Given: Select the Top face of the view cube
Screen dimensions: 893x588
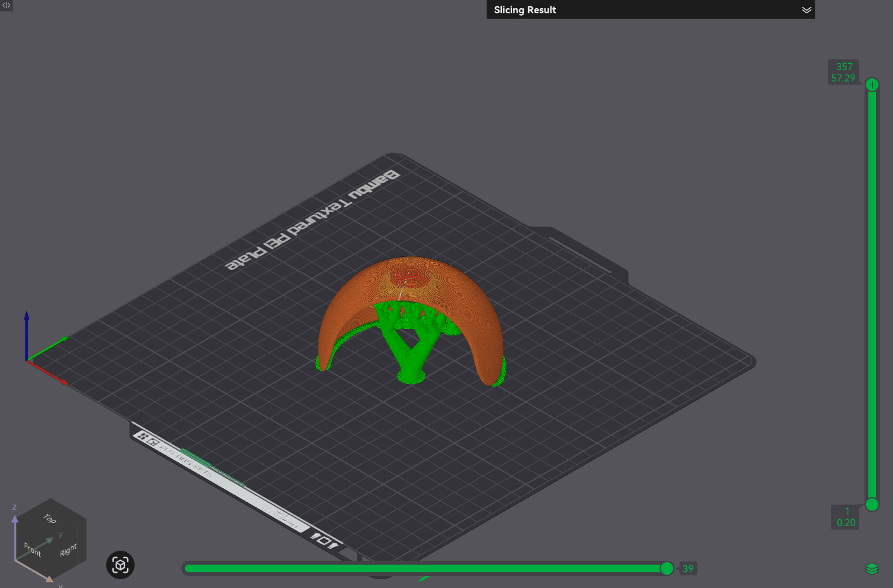Looking at the screenshot, I should [x=49, y=519].
